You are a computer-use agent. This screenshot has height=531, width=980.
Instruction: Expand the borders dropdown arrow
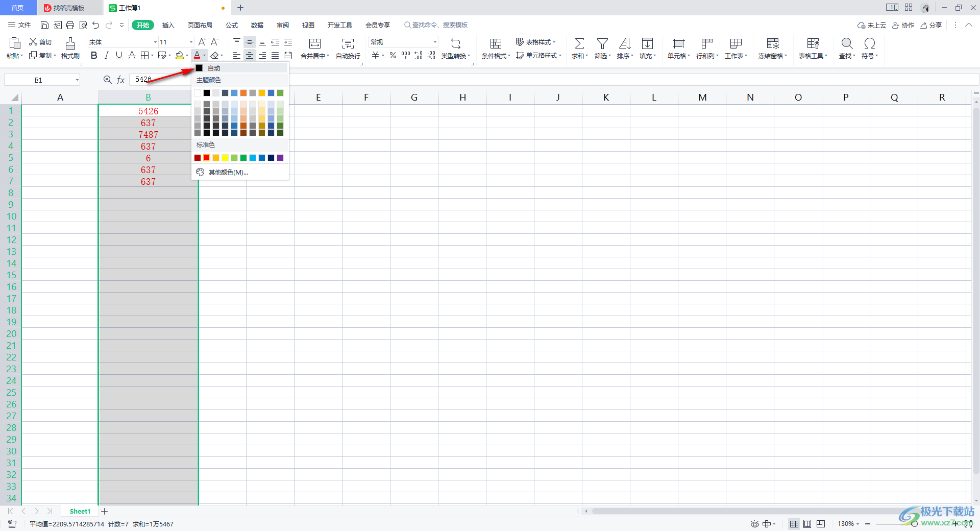coord(153,55)
